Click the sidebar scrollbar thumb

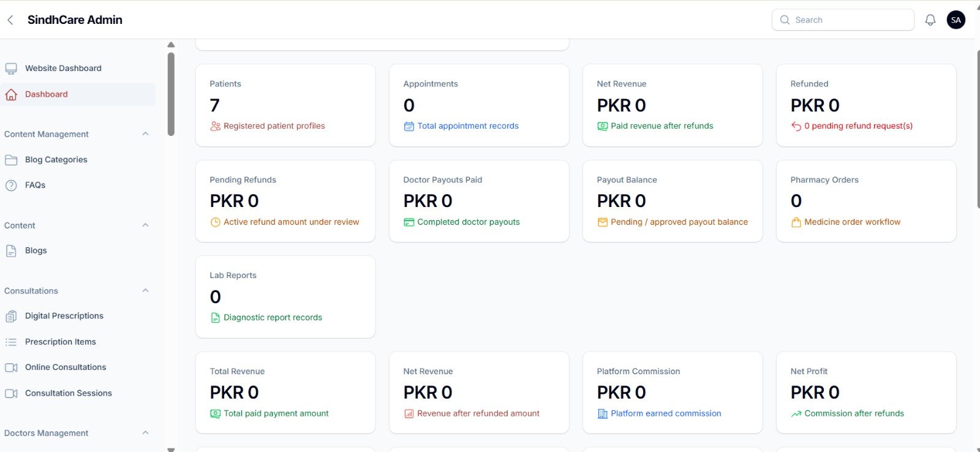click(171, 94)
